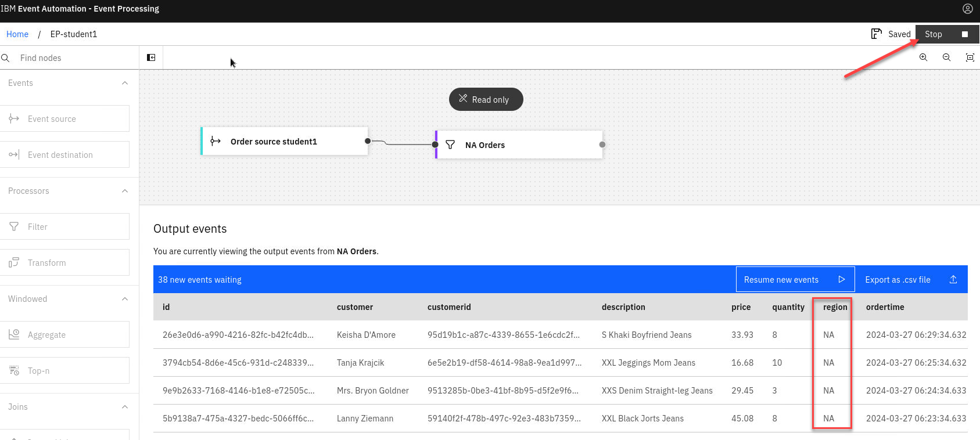Click the zoom out magnifier icon
Screen dimensions: 980x440
tap(946, 57)
